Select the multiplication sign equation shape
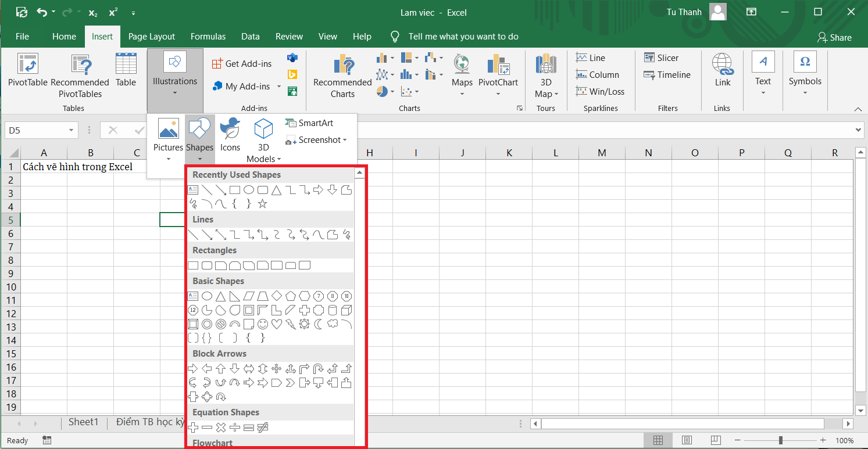This screenshot has width=868, height=449. 221,428
